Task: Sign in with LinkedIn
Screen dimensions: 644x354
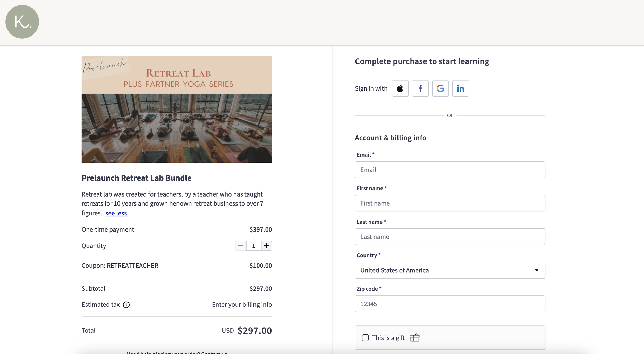Action: 461,88
